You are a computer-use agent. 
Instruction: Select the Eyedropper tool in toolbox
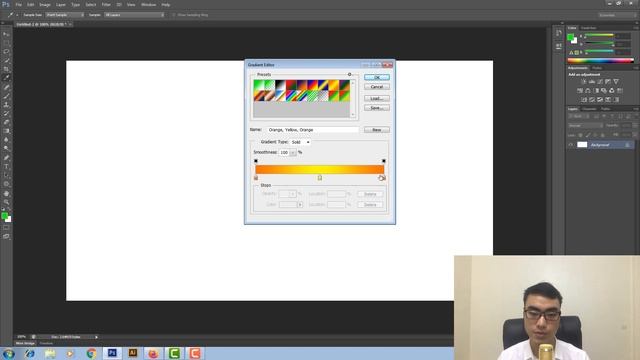pos(6,78)
